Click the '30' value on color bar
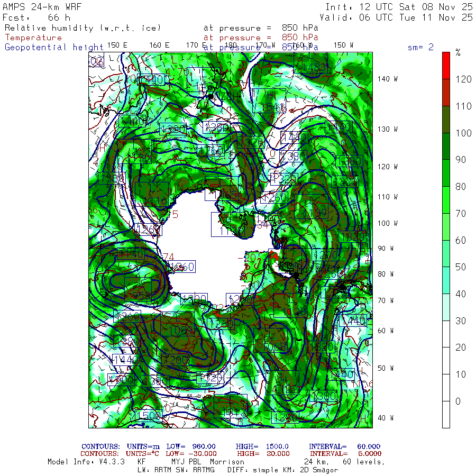The height and width of the screenshot is (476, 476). click(x=461, y=321)
